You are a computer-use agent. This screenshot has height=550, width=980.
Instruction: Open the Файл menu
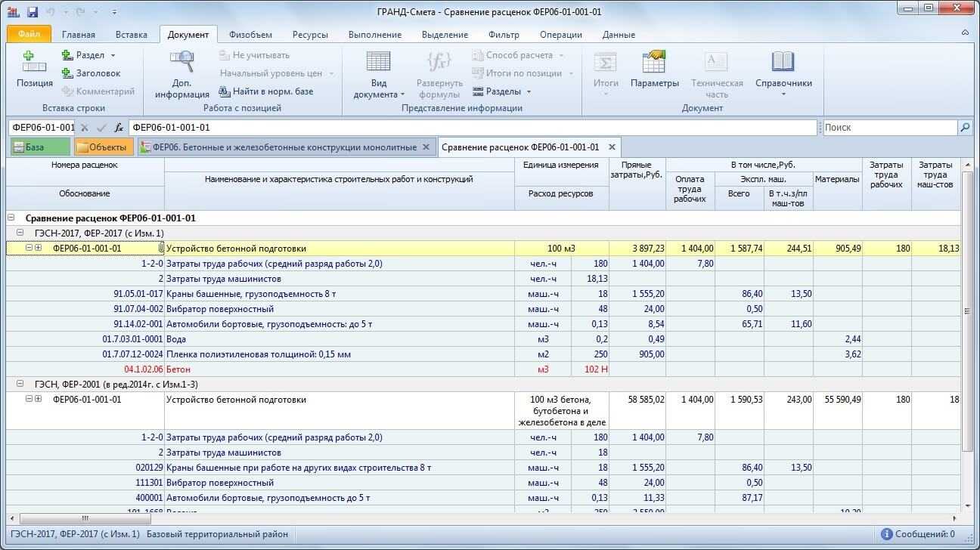coord(29,34)
